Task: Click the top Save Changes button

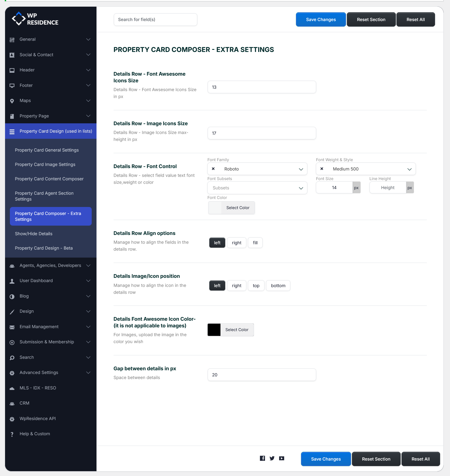Action: (321, 19)
